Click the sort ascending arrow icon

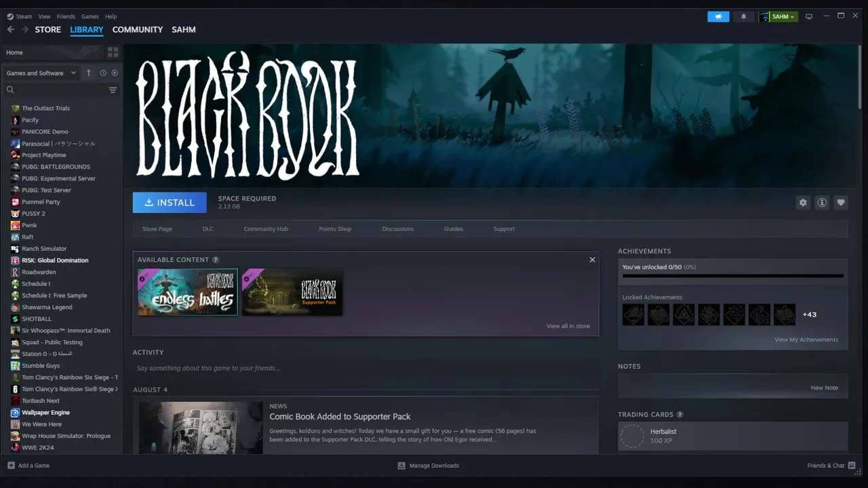click(88, 73)
